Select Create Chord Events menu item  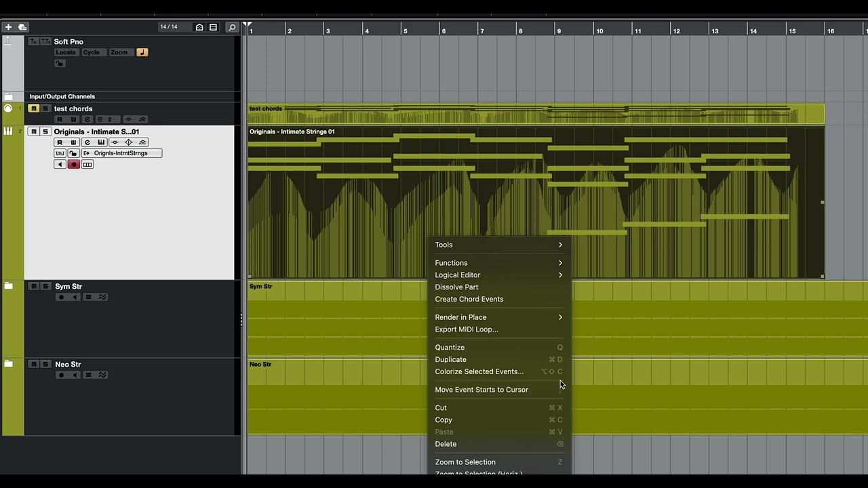click(x=469, y=300)
